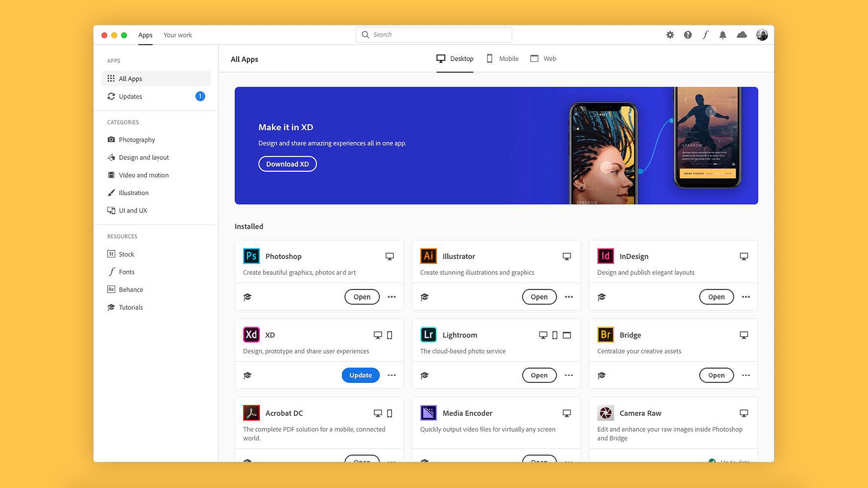The width and height of the screenshot is (868, 488).
Task: Click Download XD button
Action: [x=288, y=164]
